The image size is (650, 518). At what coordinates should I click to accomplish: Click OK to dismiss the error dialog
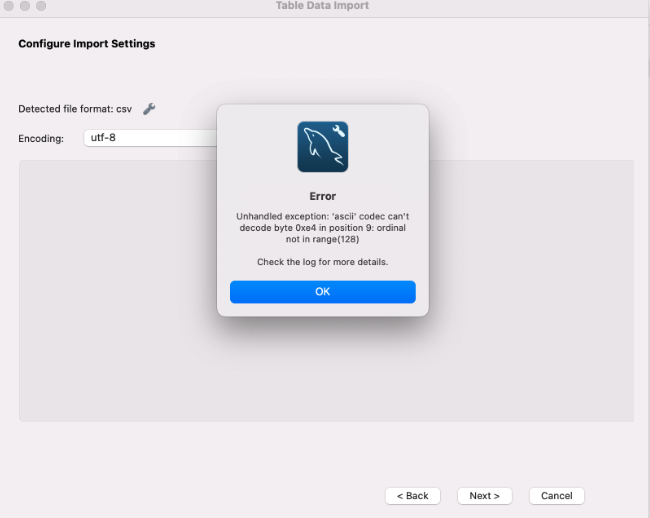(x=323, y=292)
